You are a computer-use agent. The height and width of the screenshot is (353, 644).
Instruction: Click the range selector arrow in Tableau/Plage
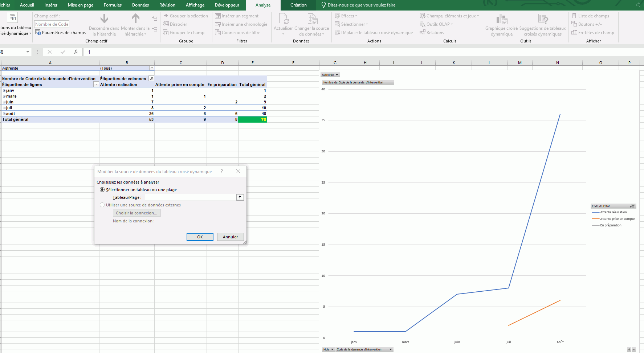click(x=240, y=197)
